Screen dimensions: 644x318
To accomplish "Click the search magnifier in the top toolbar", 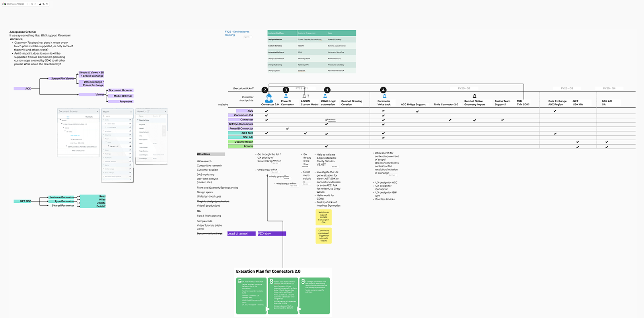I will [44, 4].
